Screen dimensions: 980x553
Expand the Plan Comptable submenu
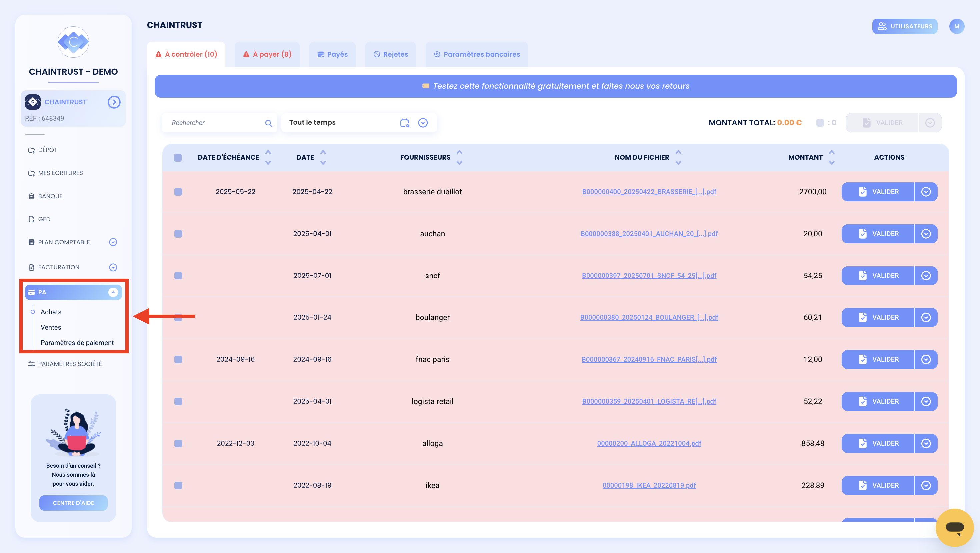[x=113, y=242]
